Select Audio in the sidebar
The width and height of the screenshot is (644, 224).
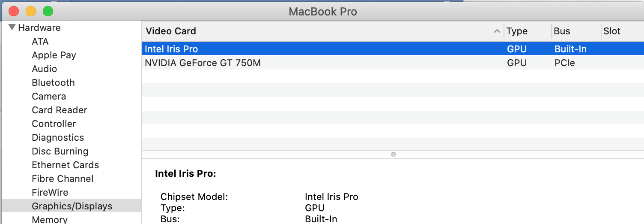point(45,69)
